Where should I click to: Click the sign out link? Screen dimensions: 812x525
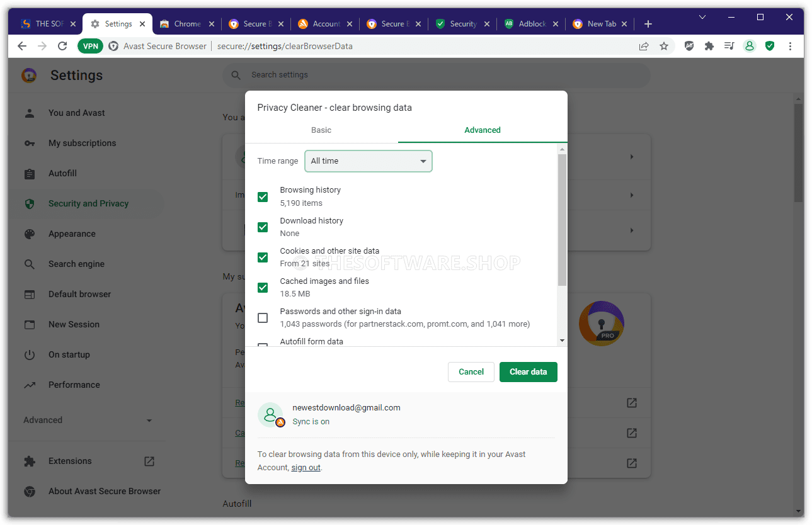click(x=306, y=468)
